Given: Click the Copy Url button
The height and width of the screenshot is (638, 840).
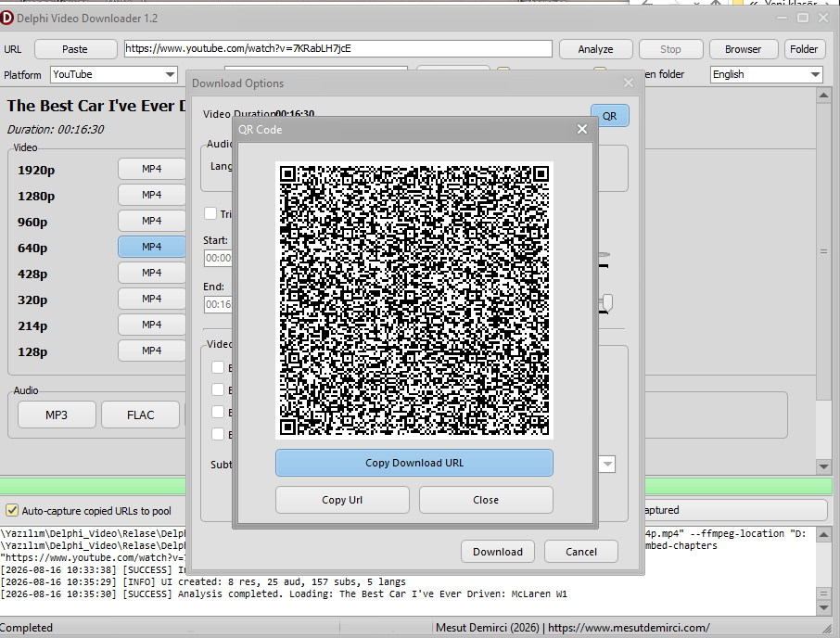Looking at the screenshot, I should coord(342,500).
